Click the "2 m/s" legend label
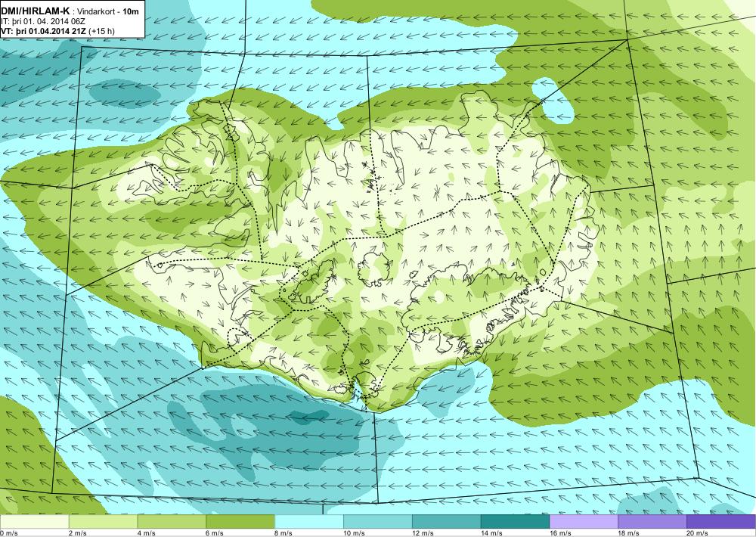Screen dimensions: 756x537 pos(78,533)
